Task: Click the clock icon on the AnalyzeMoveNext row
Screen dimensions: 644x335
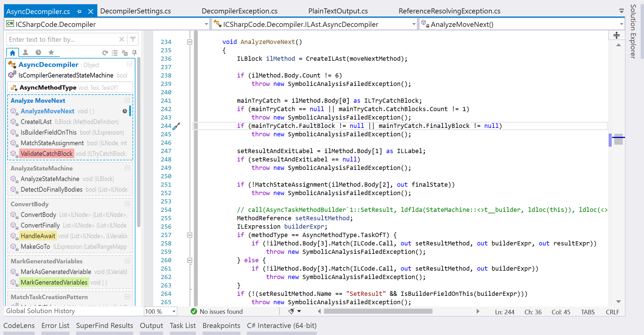Action: (125, 111)
